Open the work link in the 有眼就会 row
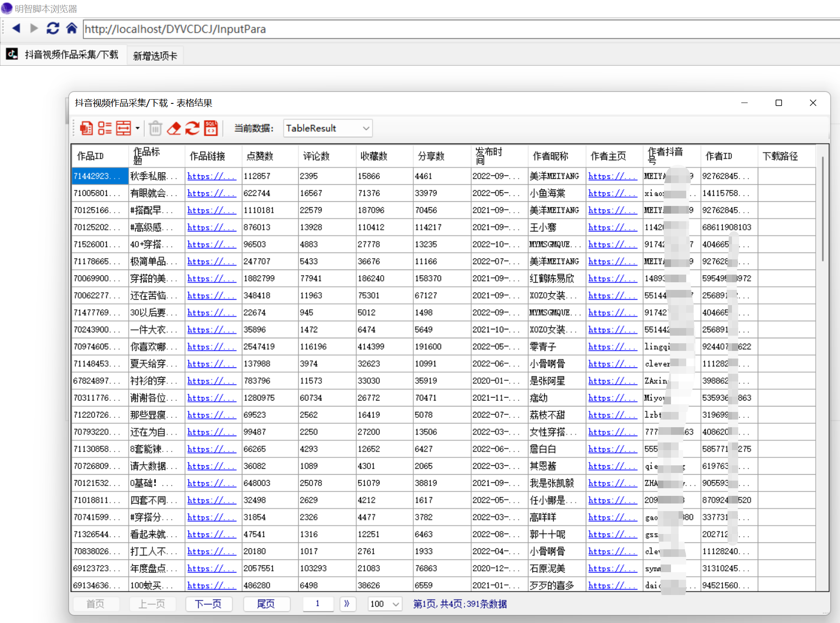Screen dimensions: 840x623 pos(211,193)
